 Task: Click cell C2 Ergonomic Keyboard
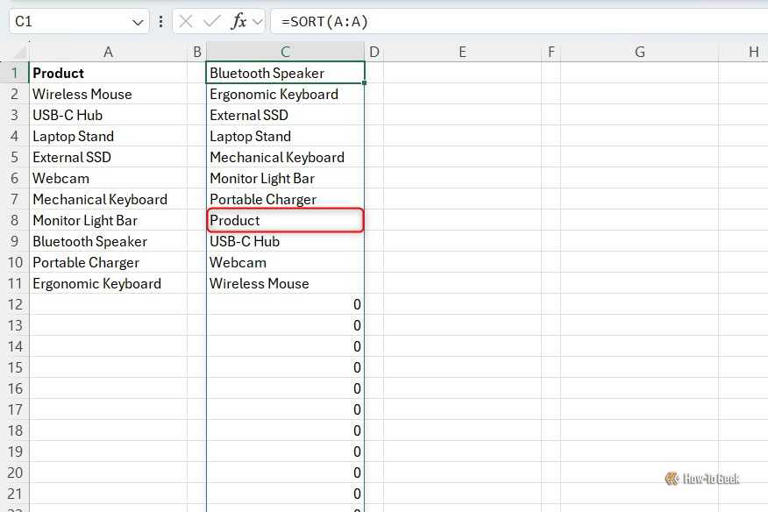pyautogui.click(x=286, y=94)
